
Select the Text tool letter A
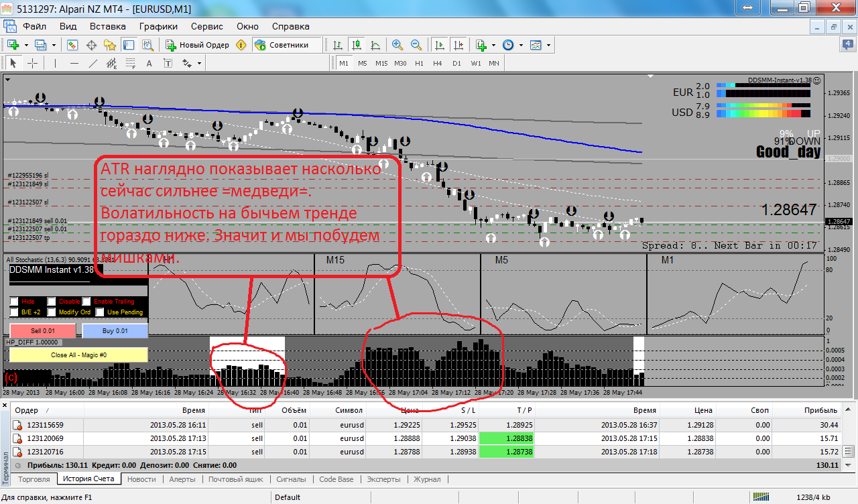pos(149,63)
